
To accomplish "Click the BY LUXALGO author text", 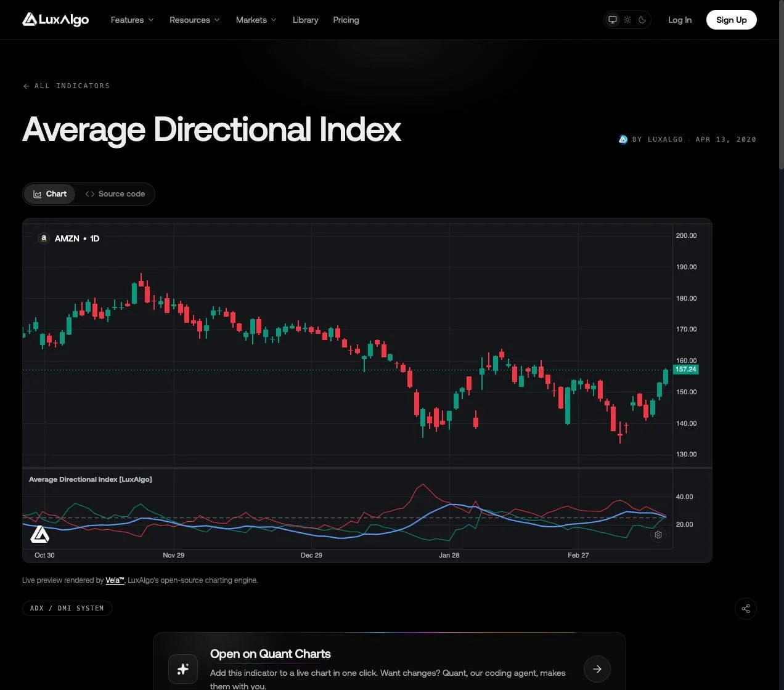I will click(658, 139).
